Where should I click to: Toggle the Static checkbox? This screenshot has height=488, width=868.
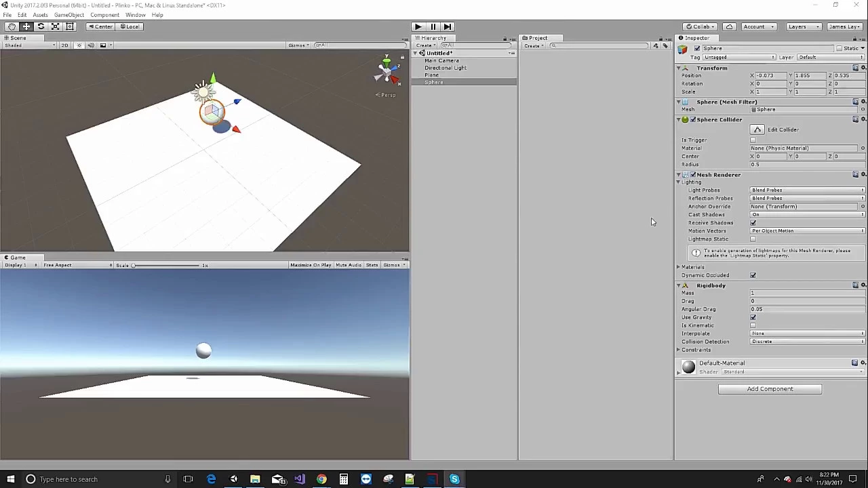tap(839, 49)
